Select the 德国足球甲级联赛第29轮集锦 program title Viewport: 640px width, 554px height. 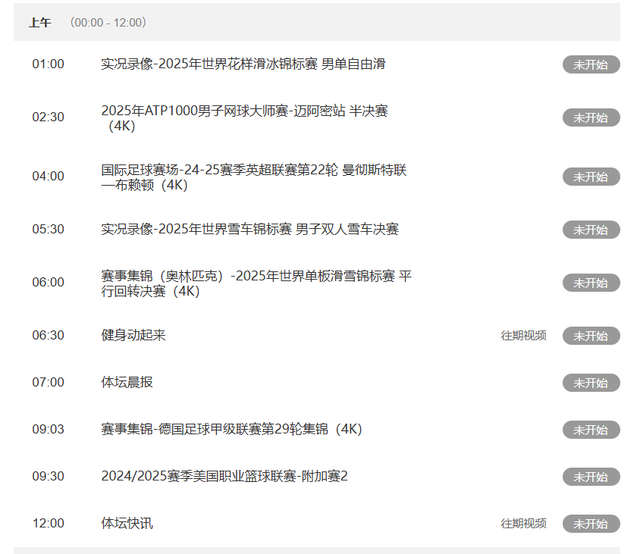tap(231, 429)
